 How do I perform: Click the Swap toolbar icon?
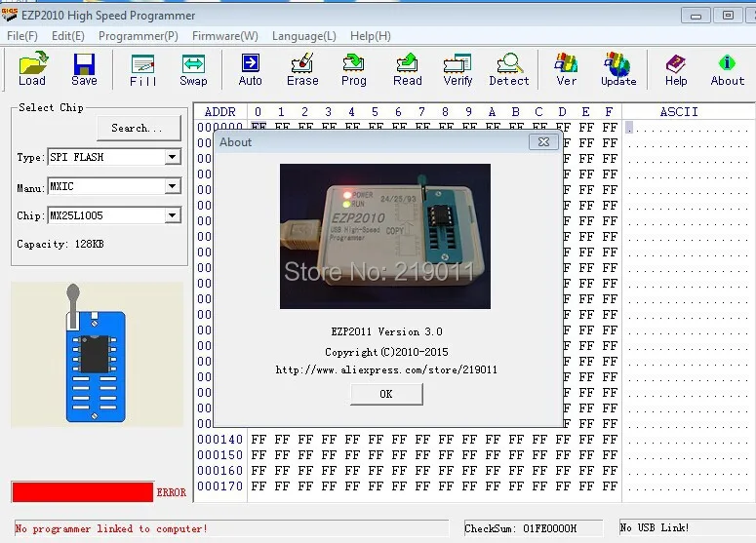click(x=193, y=70)
